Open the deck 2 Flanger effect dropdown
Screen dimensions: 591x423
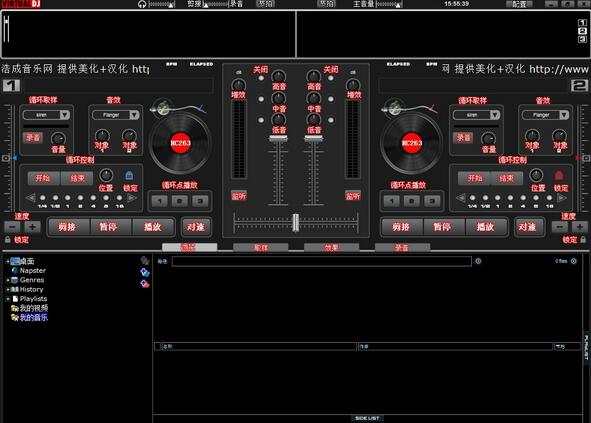click(x=564, y=115)
